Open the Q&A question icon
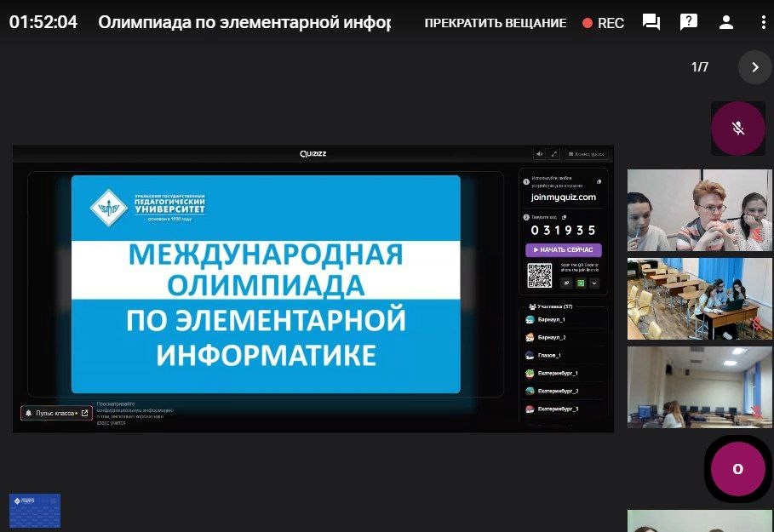The height and width of the screenshot is (532, 774). pos(689,23)
